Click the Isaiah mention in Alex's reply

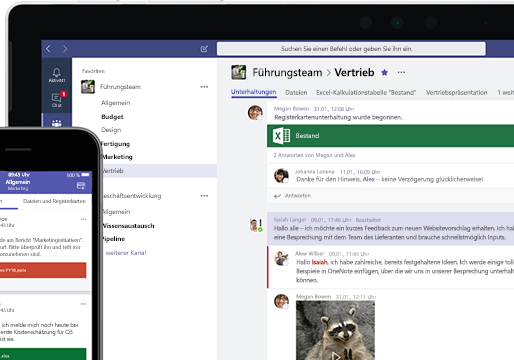[x=319, y=262]
